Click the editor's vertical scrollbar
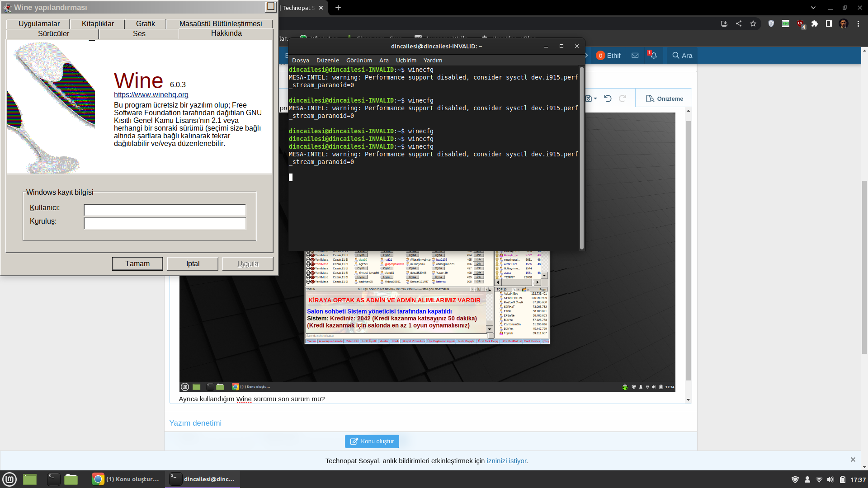Image resolution: width=868 pixels, height=488 pixels. tap(688, 251)
